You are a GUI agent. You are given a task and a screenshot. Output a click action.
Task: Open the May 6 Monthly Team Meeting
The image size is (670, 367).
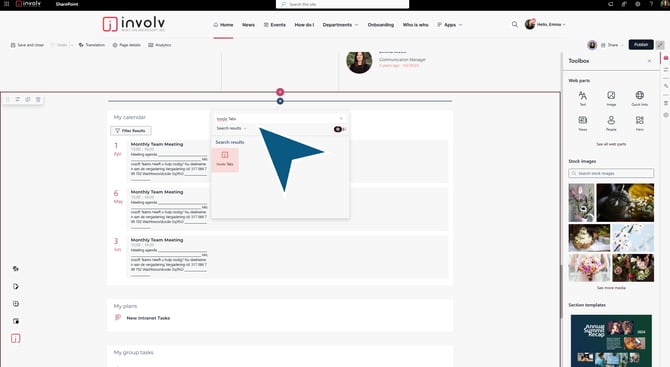click(157, 192)
